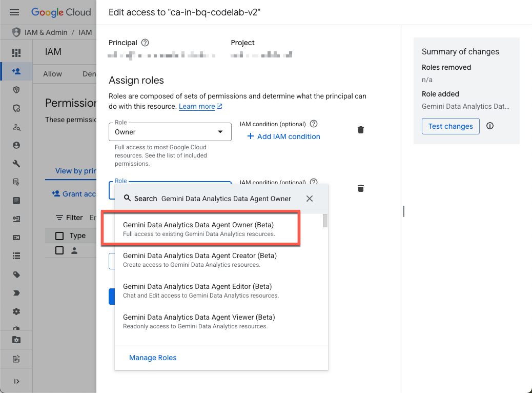532x393 pixels.
Task: Click Add IAM condition link
Action: [x=283, y=136]
